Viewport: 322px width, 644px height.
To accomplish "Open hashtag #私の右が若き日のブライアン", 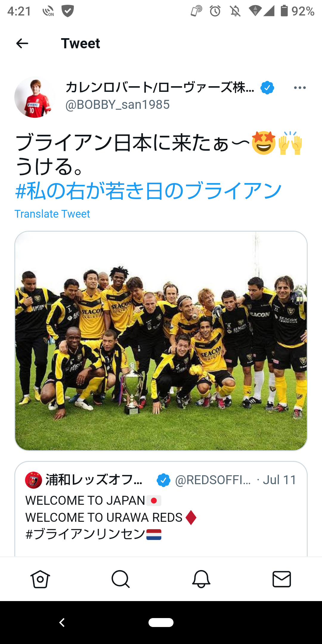I will pos(148,191).
